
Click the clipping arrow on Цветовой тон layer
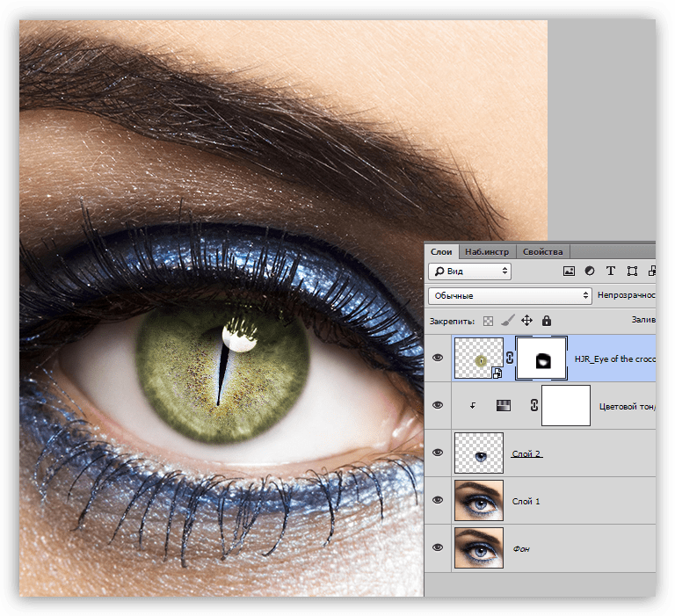coord(473,405)
